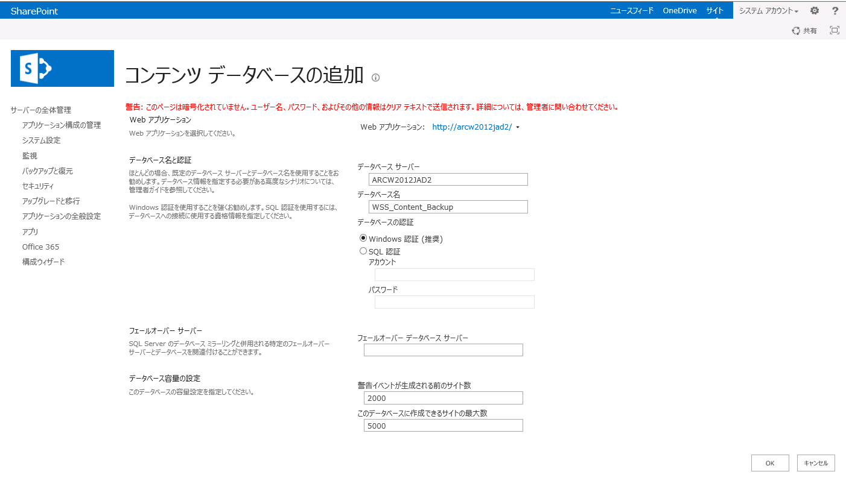The image size is (846, 504).
Task: Open OneDrive in top bar
Action: coord(679,11)
